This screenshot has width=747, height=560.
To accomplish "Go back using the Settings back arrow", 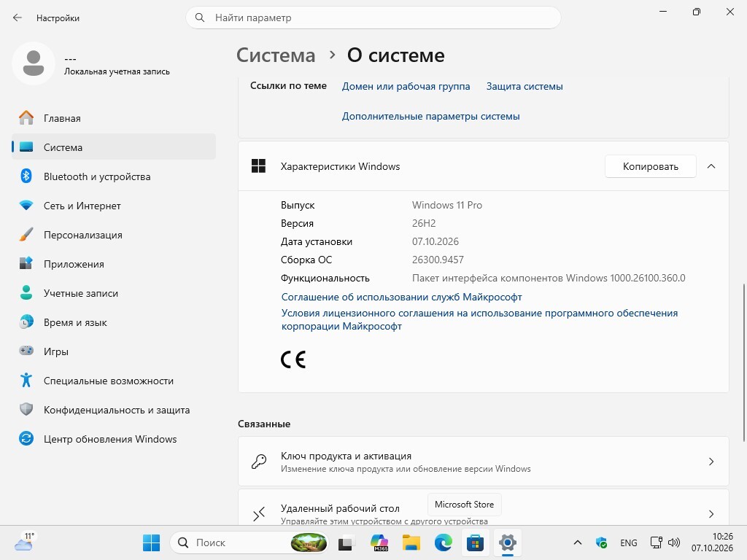I will coord(18,17).
